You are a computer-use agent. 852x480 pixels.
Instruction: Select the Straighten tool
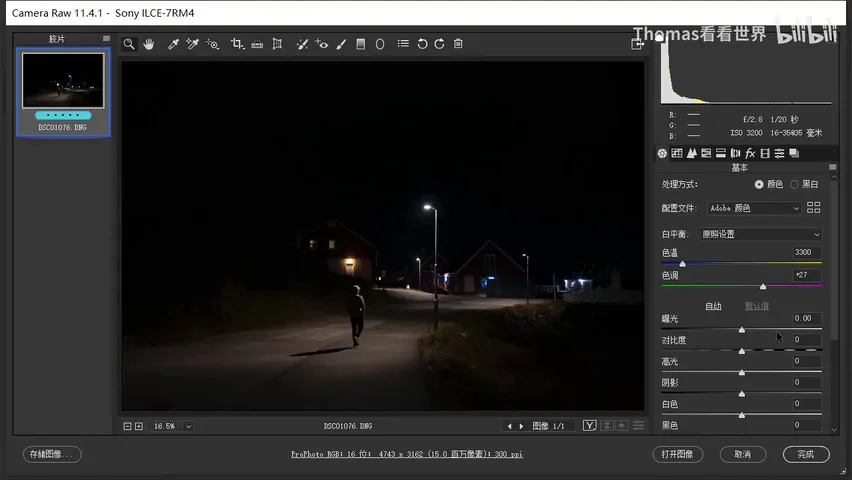257,44
